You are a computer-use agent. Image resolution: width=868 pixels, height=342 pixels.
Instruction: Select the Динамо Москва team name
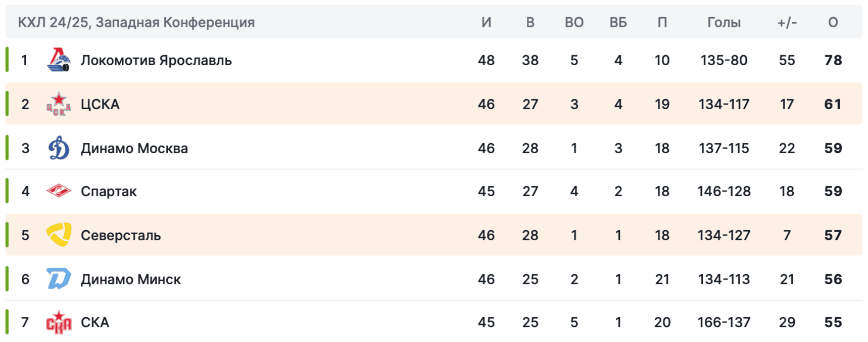pyautogui.click(x=134, y=148)
